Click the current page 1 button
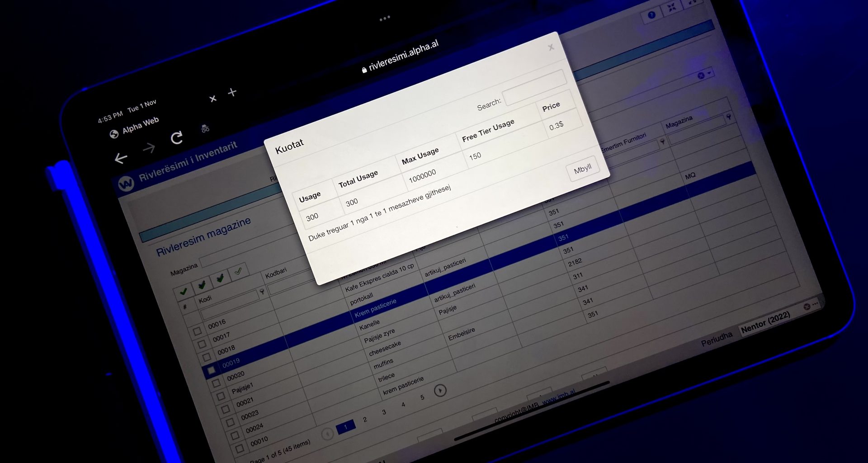Screen dimensions: 868x463 click(x=346, y=427)
